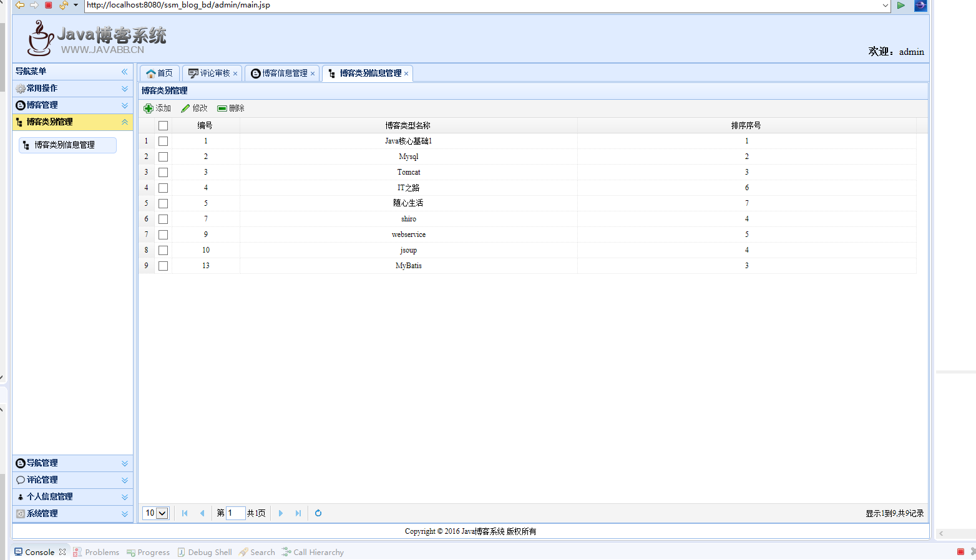The height and width of the screenshot is (560, 976).
Task: Close the 博客信息管理 tab
Action: pos(313,74)
